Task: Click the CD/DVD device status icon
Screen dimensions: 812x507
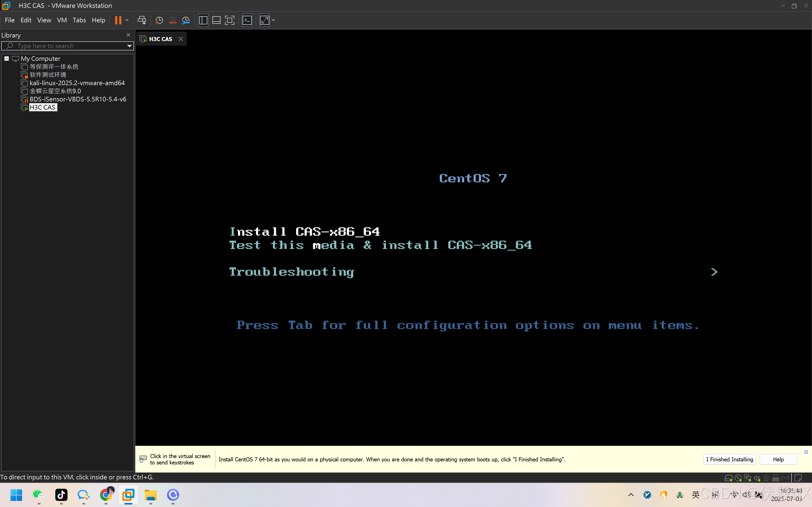Action: pos(738,478)
